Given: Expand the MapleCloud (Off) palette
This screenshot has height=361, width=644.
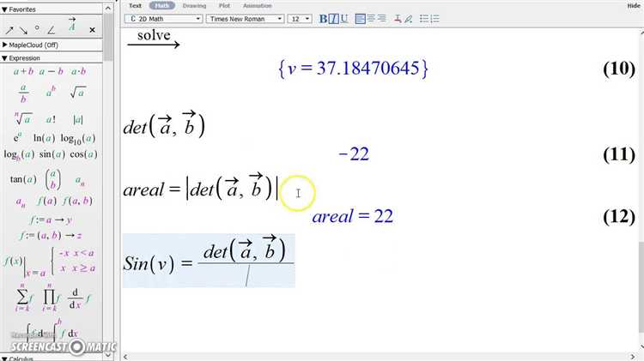Looking at the screenshot, I should pos(4,45).
